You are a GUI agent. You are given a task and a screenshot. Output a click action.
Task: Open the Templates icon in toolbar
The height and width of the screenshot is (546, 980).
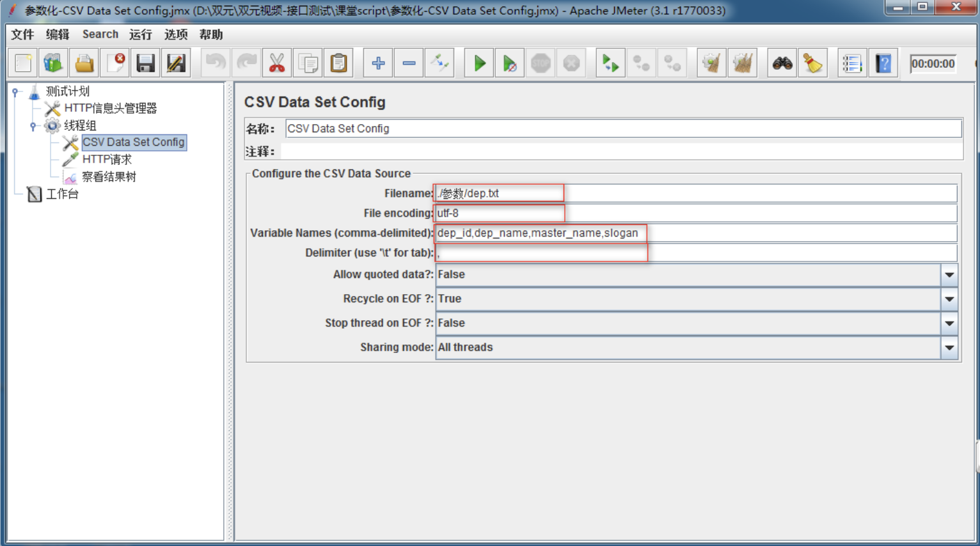(x=54, y=63)
